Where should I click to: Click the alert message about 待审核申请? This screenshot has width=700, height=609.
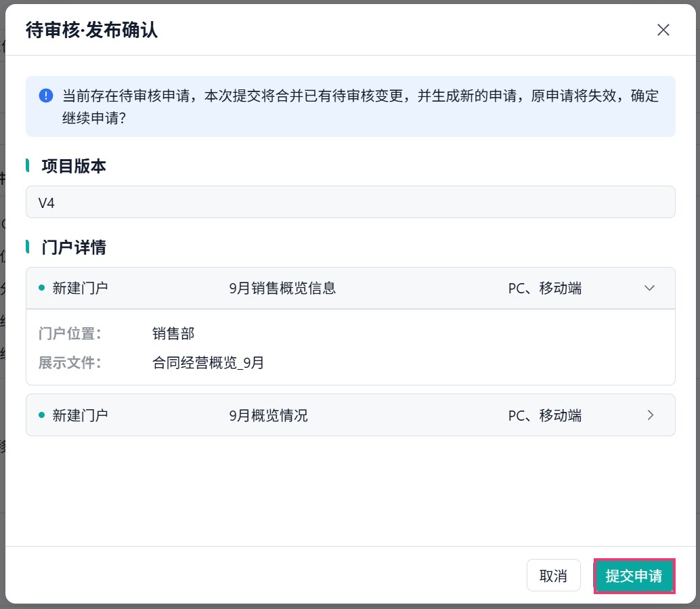coord(360,106)
